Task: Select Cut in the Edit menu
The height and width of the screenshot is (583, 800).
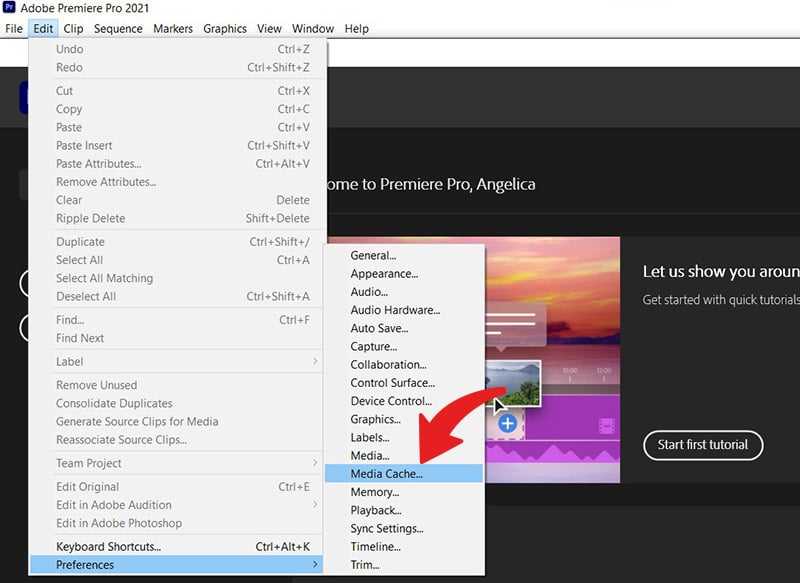Action: click(177, 91)
